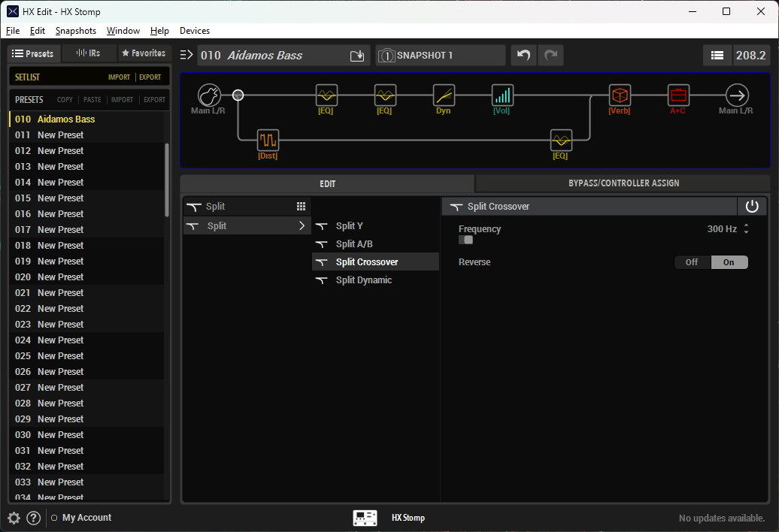The image size is (779, 532).
Task: Switch to the EDIT tab
Action: coord(327,183)
